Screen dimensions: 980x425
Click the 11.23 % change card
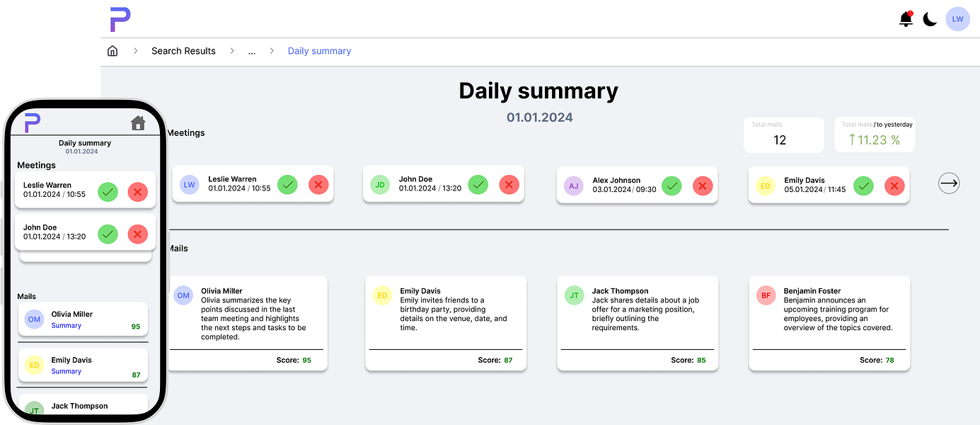(875, 135)
